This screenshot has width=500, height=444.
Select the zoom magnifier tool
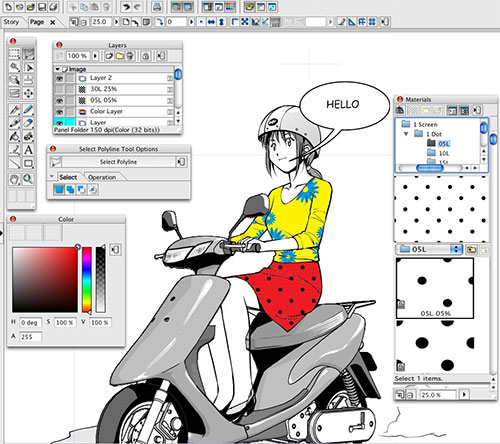(29, 179)
